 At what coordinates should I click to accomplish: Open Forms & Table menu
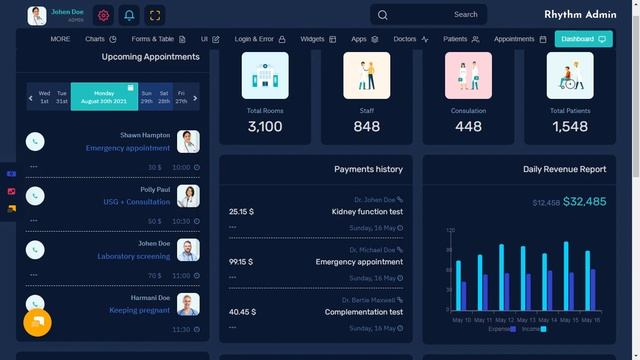pos(158,39)
